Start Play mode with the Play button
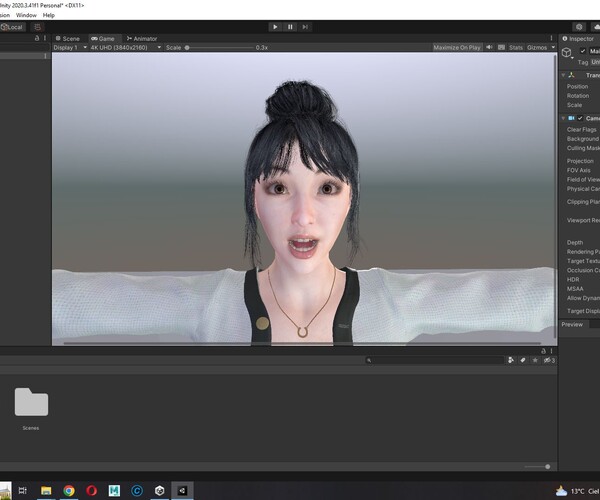The height and width of the screenshot is (500, 600). coord(275,27)
